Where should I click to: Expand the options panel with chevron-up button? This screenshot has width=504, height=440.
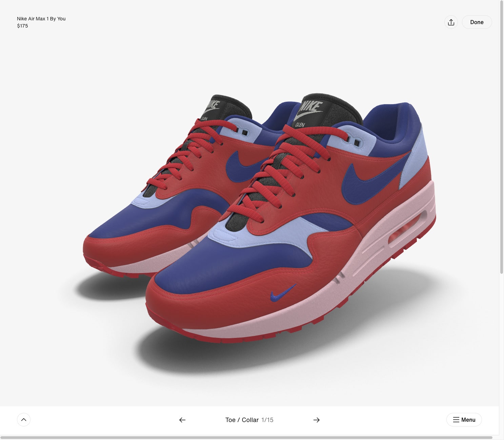[x=24, y=420]
